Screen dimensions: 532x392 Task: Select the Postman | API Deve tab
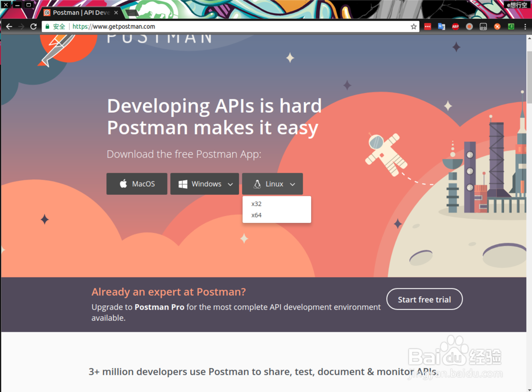tap(80, 13)
